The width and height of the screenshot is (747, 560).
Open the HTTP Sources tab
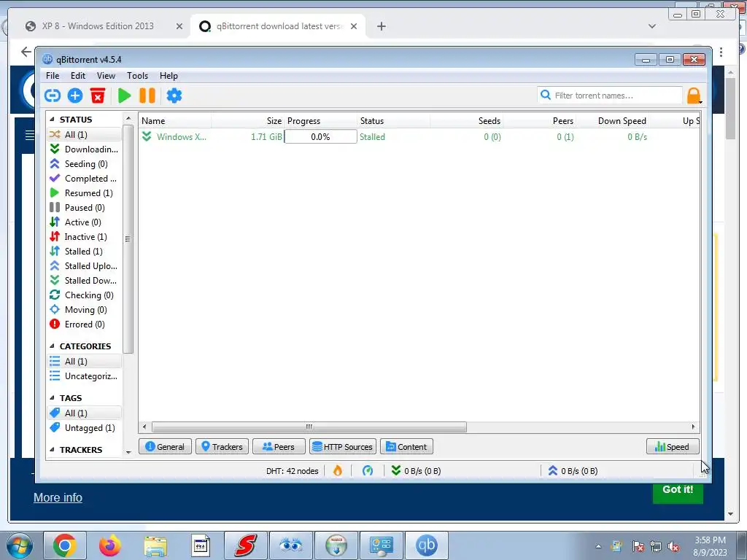click(x=343, y=447)
